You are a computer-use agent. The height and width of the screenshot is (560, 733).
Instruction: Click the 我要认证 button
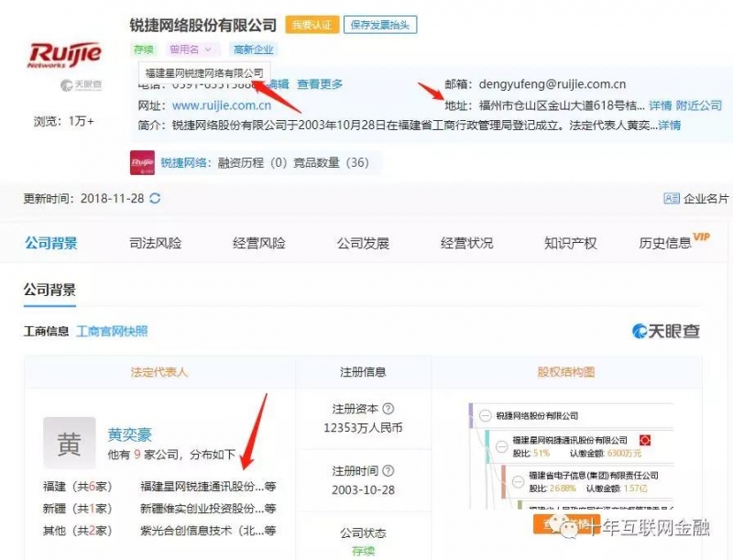click(x=312, y=25)
